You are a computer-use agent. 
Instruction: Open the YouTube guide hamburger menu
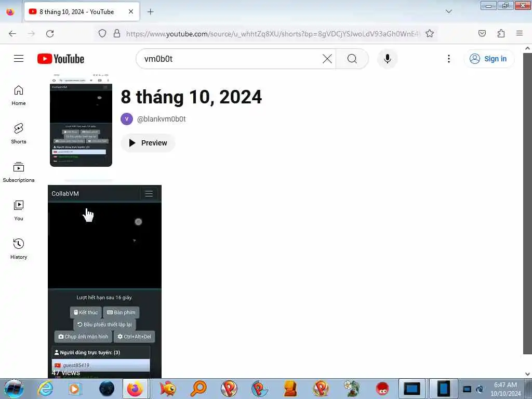click(x=19, y=59)
